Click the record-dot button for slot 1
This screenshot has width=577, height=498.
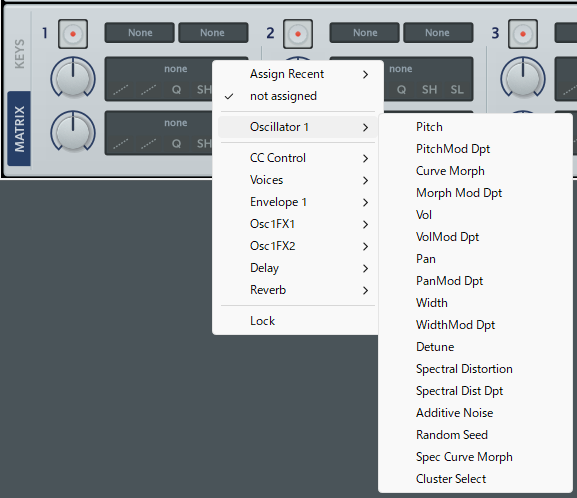point(73,34)
